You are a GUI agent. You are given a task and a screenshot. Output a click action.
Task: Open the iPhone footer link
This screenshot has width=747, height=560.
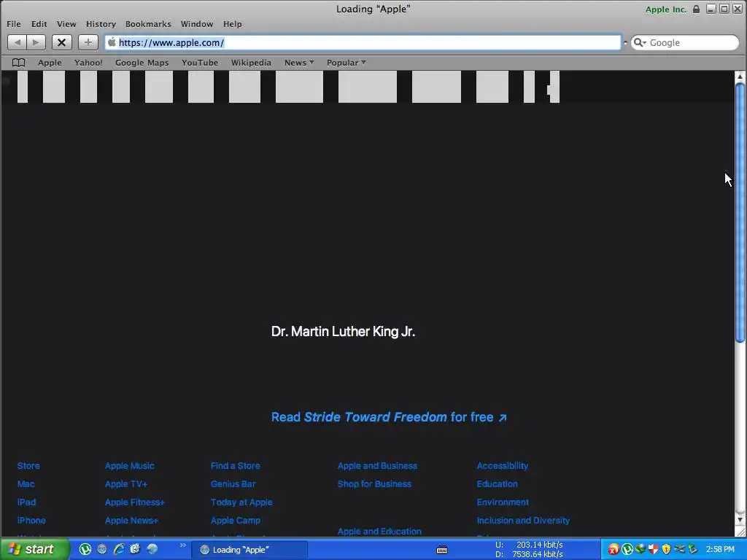point(31,521)
